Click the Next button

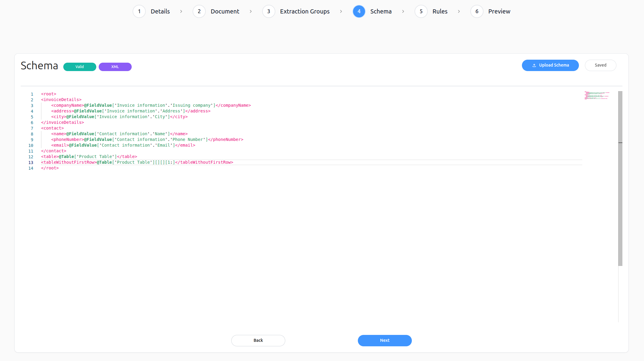click(385, 340)
